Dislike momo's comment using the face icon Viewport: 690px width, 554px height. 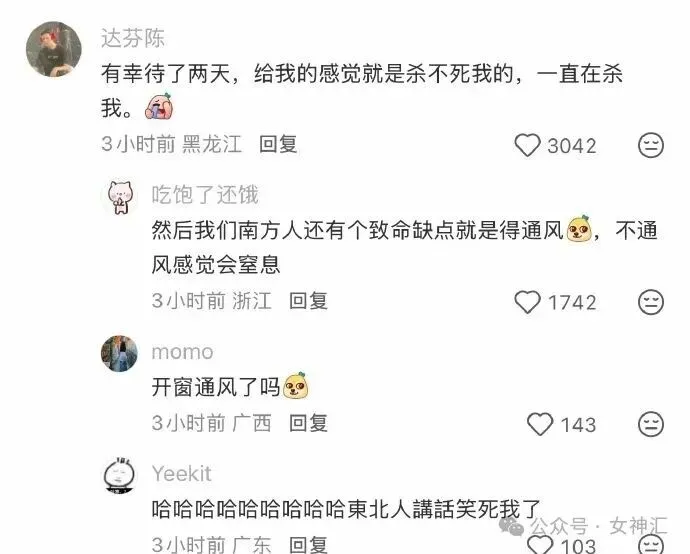pos(651,424)
